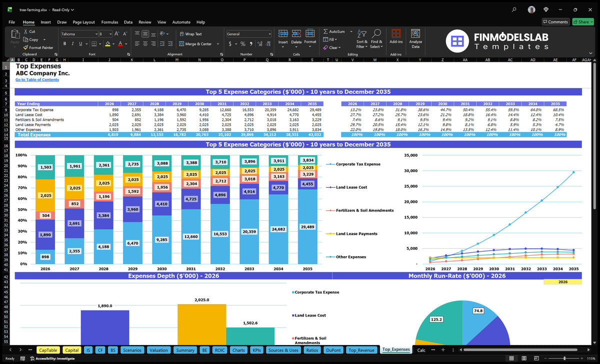Expand the Share button dropdown

click(591, 22)
